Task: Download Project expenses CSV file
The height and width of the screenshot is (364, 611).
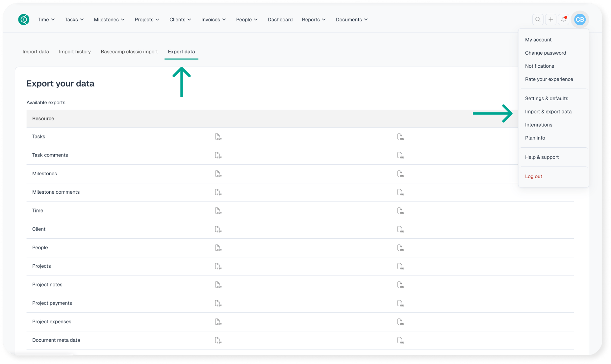Action: pos(218,322)
